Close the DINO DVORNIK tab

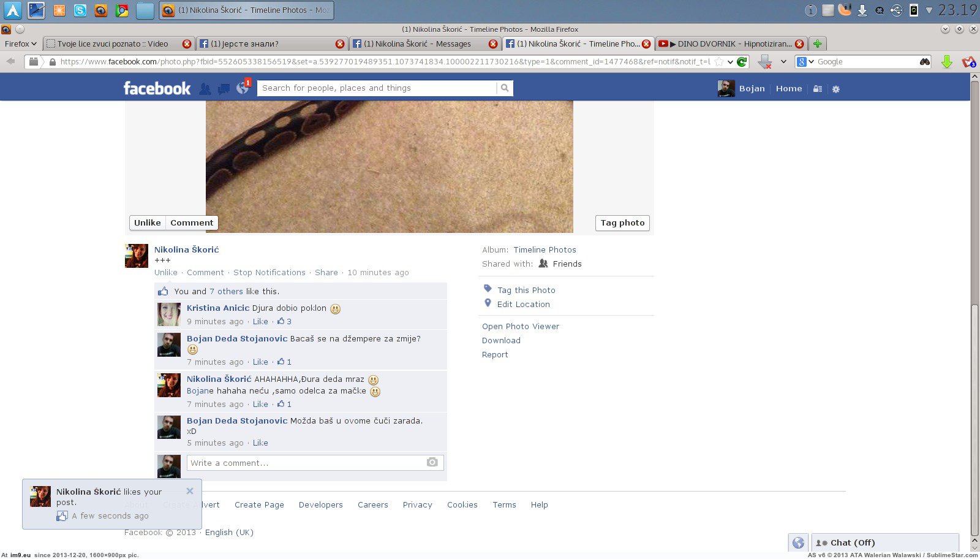[799, 44]
